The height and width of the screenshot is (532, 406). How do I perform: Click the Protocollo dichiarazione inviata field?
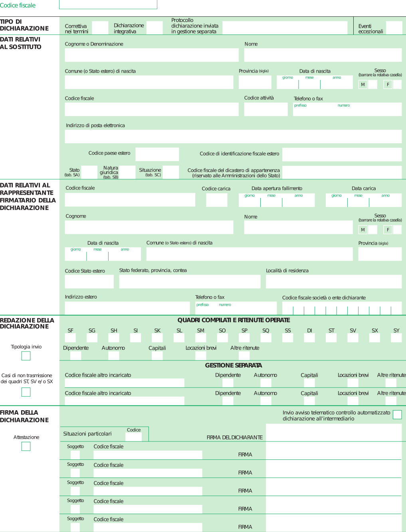point(285,28)
